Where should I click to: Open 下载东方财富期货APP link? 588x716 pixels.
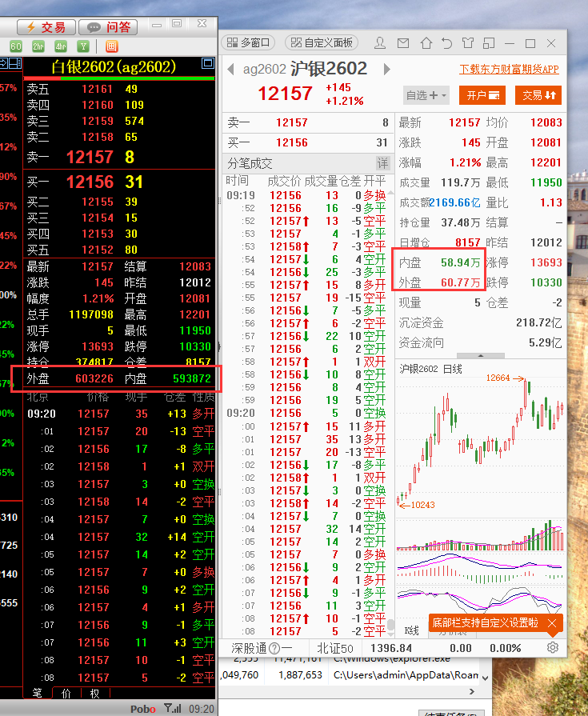coord(509,70)
